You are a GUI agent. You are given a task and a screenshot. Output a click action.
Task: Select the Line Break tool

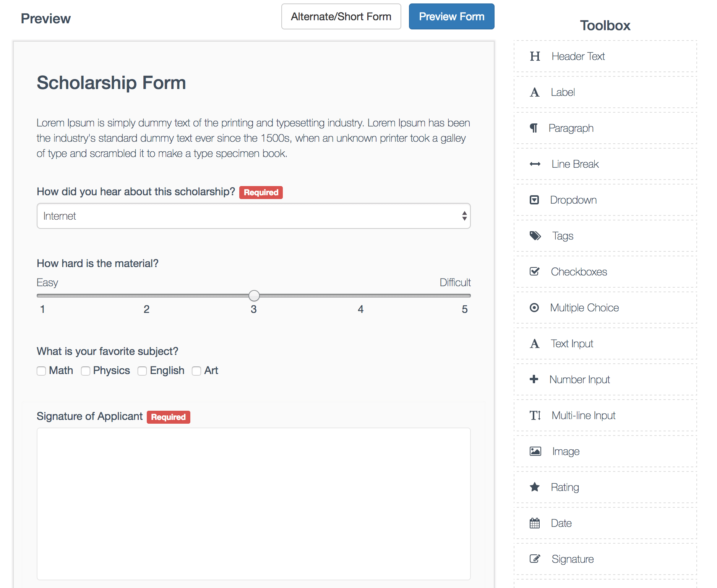[535, 164]
